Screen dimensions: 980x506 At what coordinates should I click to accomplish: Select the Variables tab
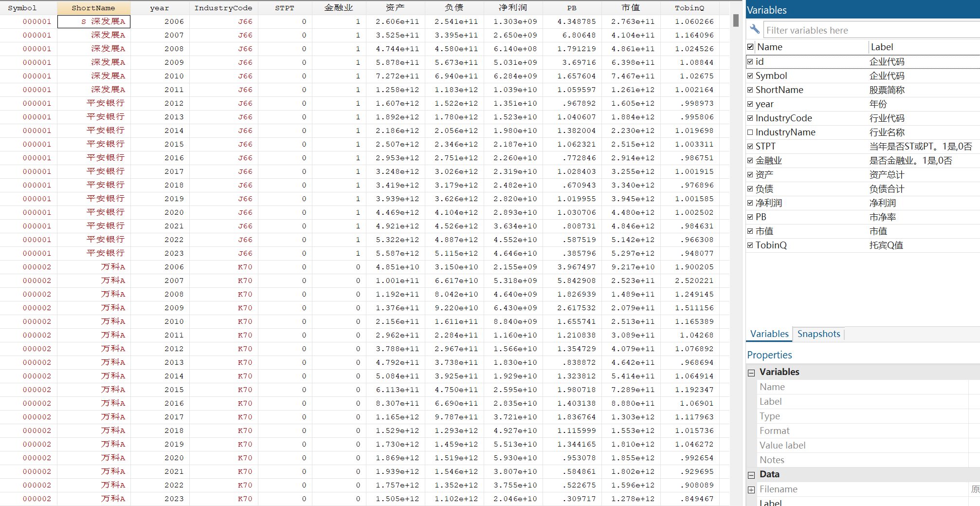point(769,334)
